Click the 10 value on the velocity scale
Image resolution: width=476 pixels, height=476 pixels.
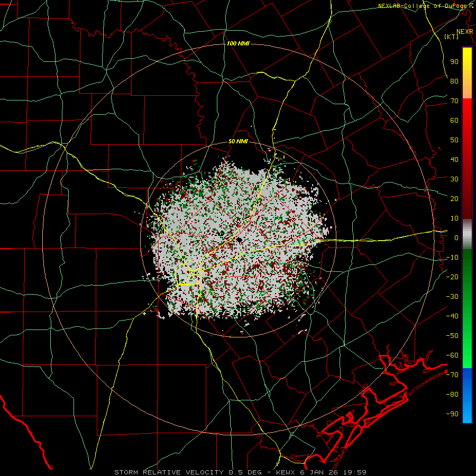(454, 218)
